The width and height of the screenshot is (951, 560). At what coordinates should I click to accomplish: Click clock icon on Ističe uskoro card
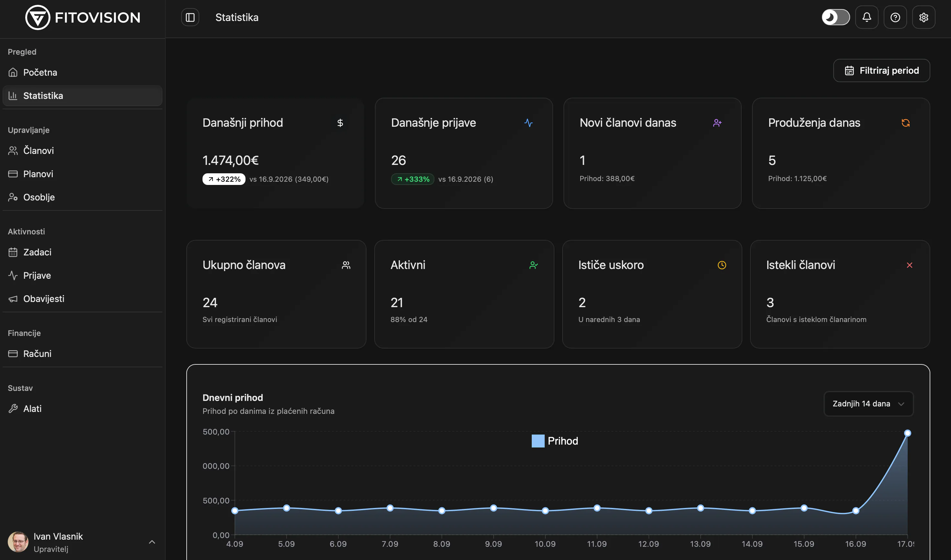pos(722,265)
